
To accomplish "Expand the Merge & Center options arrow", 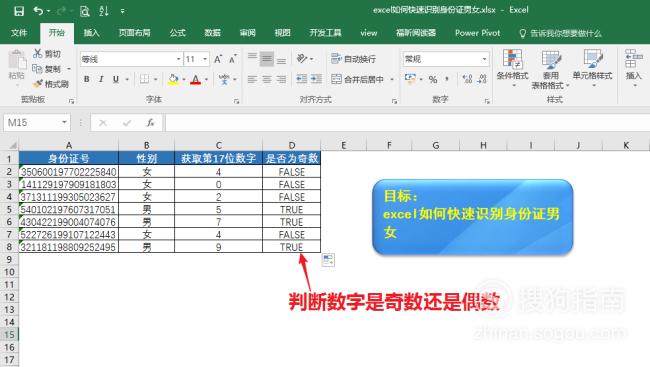I will click(x=392, y=79).
